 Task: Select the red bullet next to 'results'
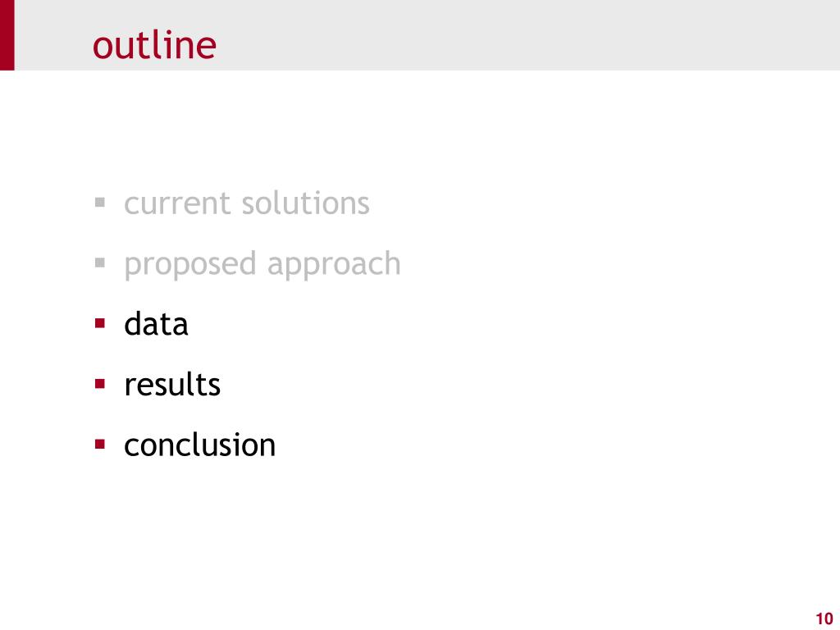point(99,384)
